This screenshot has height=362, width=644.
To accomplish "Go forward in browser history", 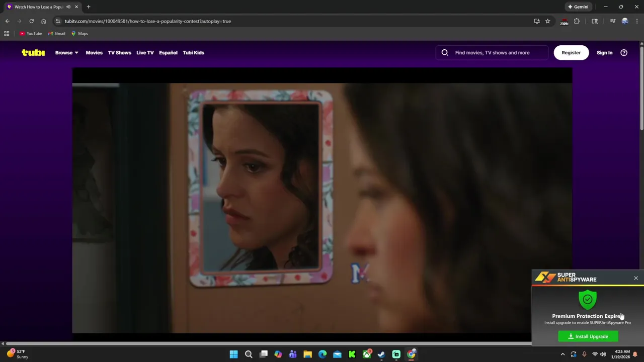I will tap(19, 21).
